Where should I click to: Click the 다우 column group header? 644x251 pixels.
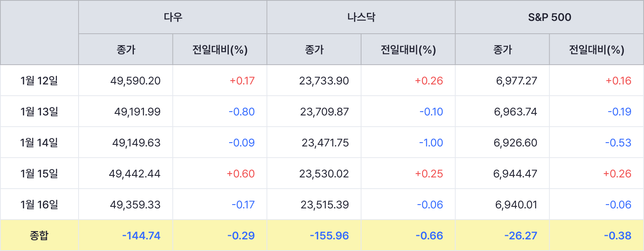tap(173, 17)
